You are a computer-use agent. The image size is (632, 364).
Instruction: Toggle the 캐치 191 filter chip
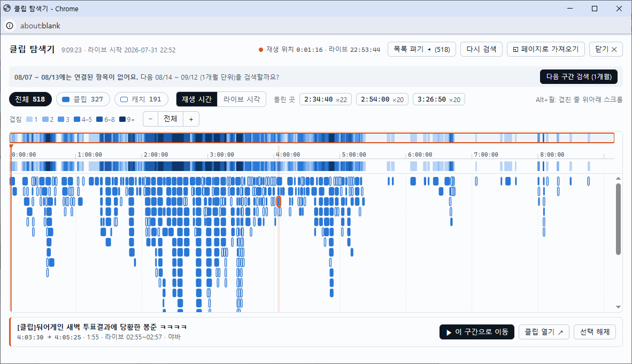(x=141, y=99)
